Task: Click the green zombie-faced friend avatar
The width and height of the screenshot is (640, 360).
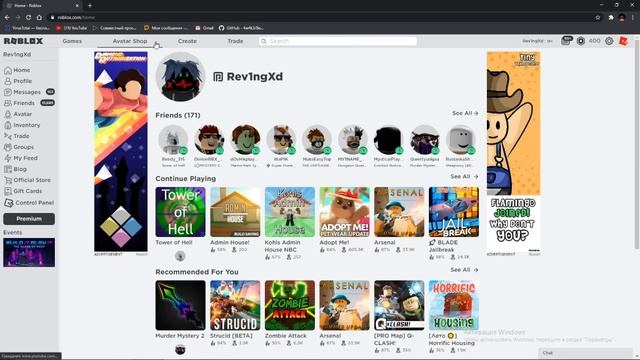Action: pyautogui.click(x=245, y=140)
